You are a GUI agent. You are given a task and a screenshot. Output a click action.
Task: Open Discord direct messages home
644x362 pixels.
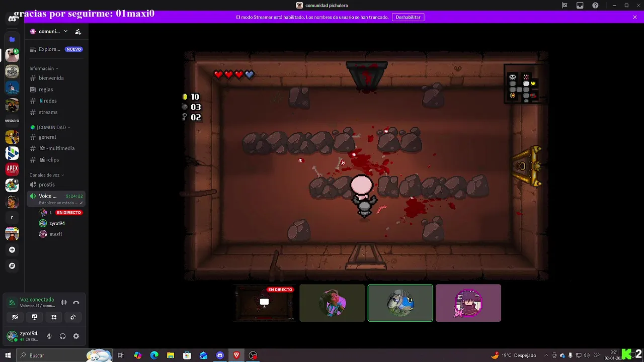(12, 19)
